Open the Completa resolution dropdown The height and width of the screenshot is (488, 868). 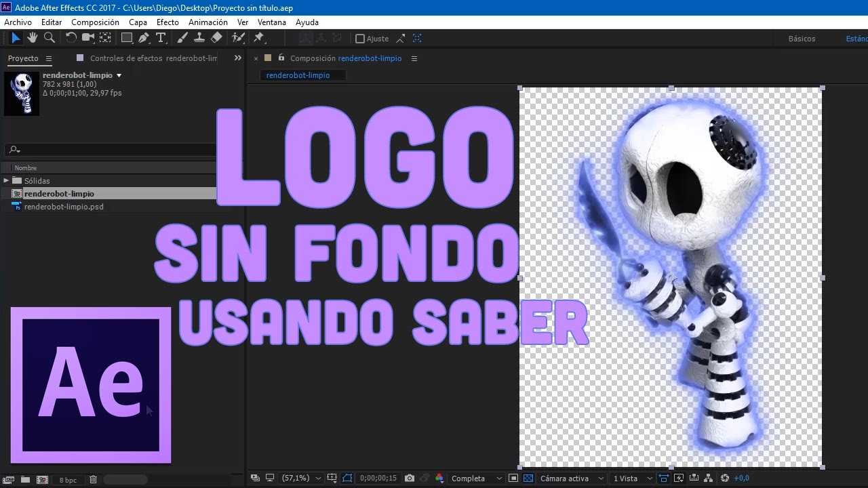tap(476, 478)
